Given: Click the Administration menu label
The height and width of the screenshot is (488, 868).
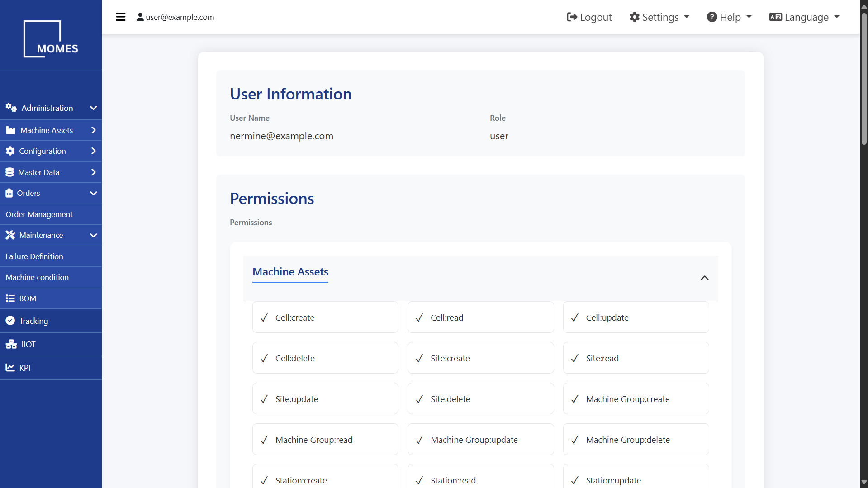Looking at the screenshot, I should [x=47, y=108].
